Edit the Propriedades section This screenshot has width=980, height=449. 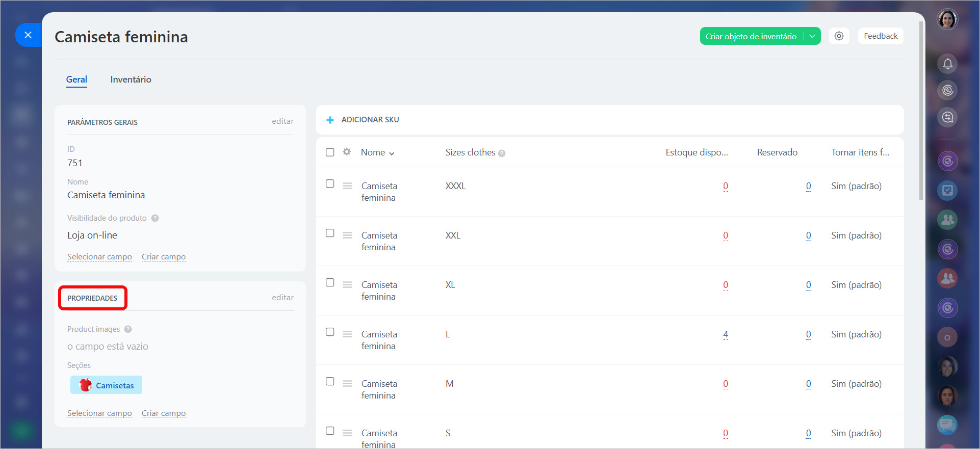coord(282,298)
